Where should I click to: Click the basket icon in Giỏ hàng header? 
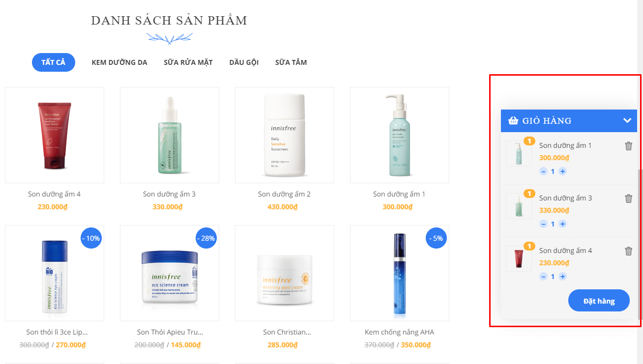pyautogui.click(x=513, y=121)
